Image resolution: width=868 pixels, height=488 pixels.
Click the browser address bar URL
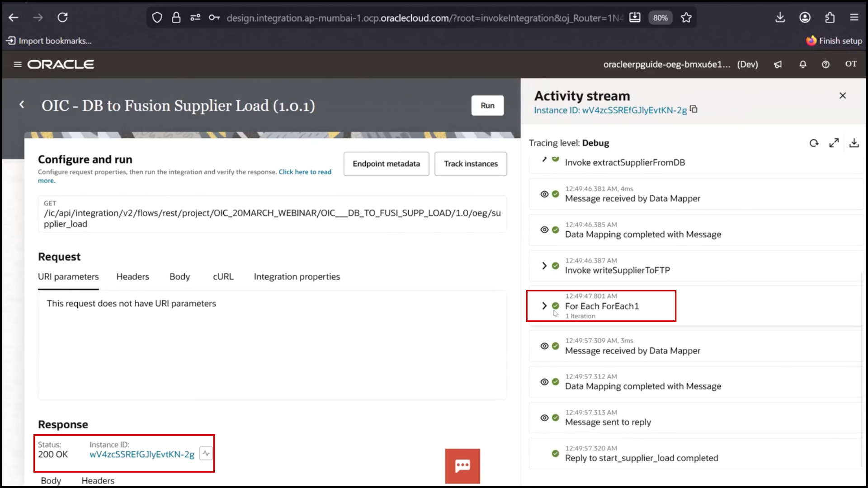pos(424,18)
